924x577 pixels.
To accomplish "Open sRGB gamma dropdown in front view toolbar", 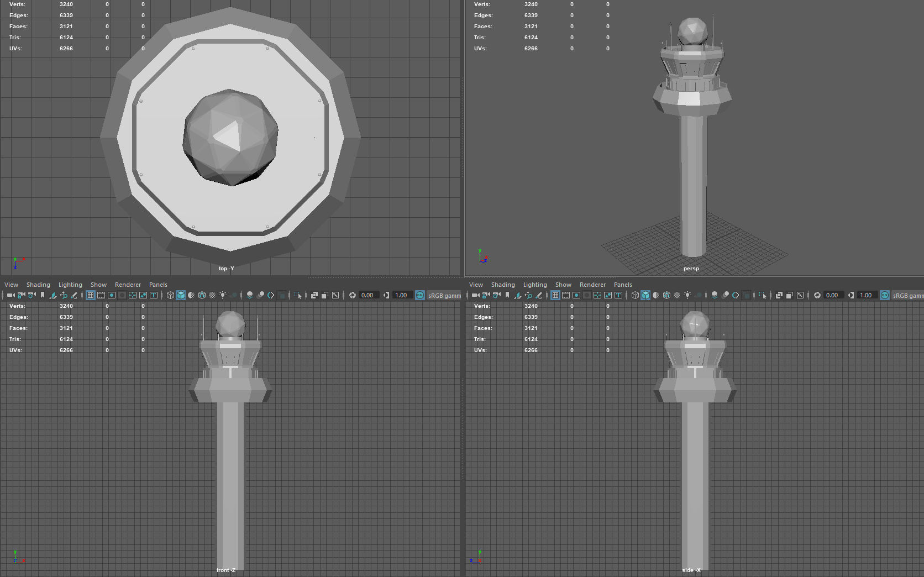I will click(x=444, y=295).
